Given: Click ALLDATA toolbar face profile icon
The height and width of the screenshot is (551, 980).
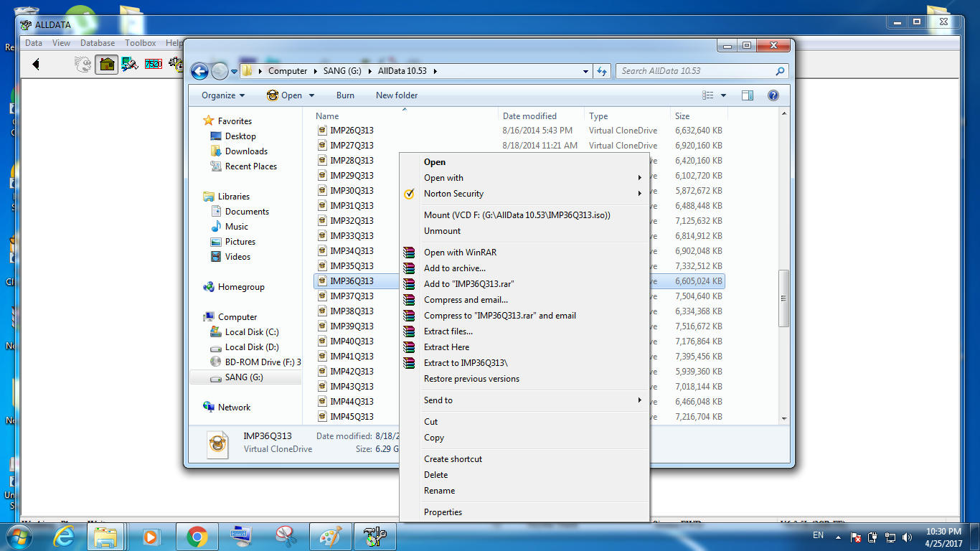Looking at the screenshot, I should click(83, 65).
